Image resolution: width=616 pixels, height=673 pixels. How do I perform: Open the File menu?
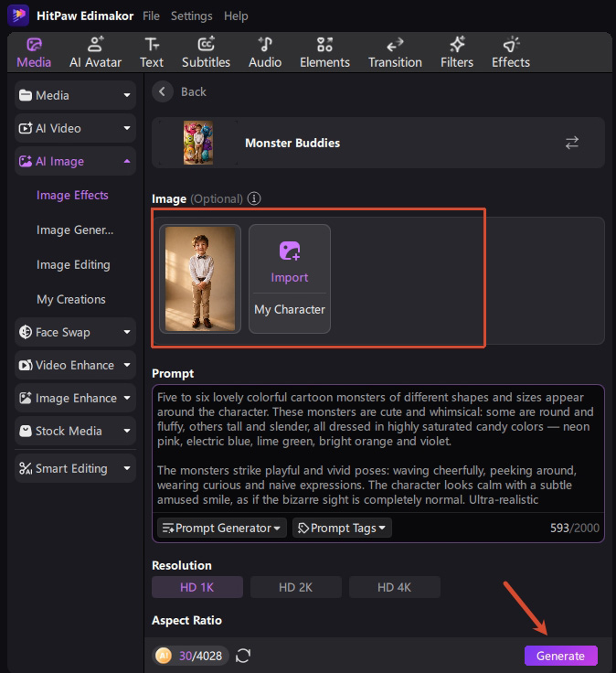pyautogui.click(x=151, y=16)
